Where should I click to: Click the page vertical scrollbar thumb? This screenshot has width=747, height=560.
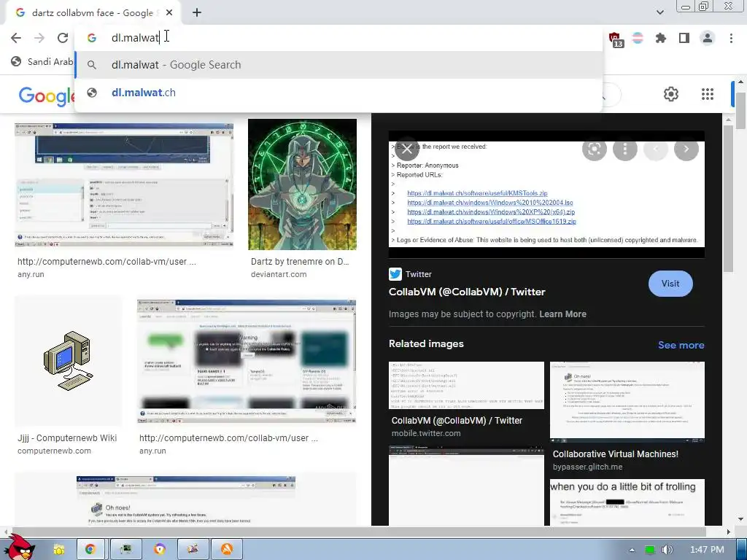tap(741, 111)
